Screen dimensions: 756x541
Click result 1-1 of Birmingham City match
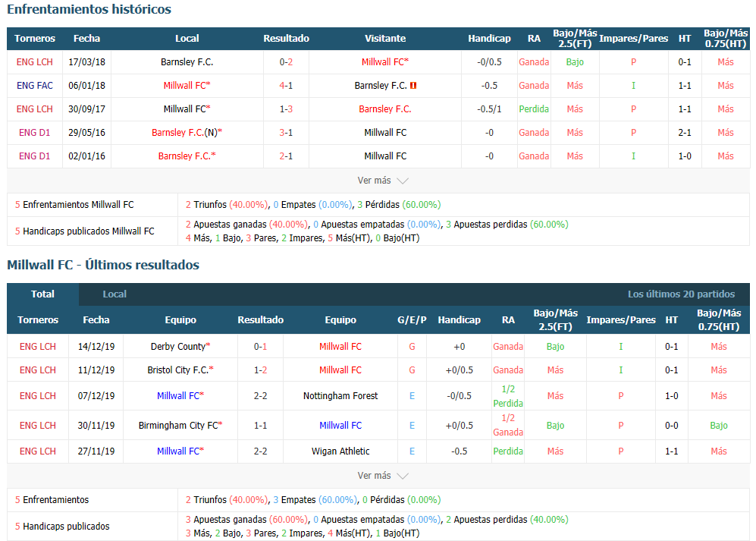click(x=260, y=425)
